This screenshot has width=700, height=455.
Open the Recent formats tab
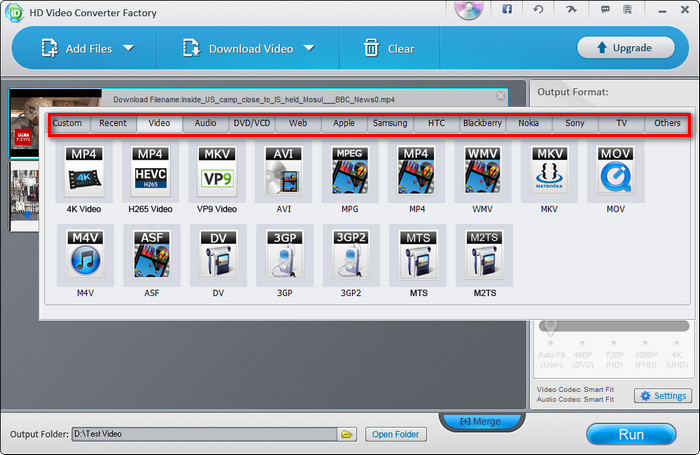113,123
